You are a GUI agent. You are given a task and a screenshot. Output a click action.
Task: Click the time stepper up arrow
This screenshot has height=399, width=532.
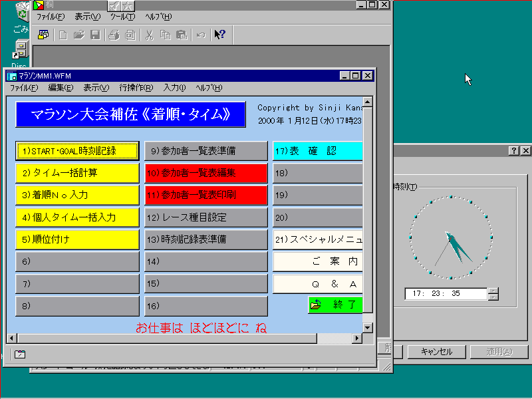[493, 290]
